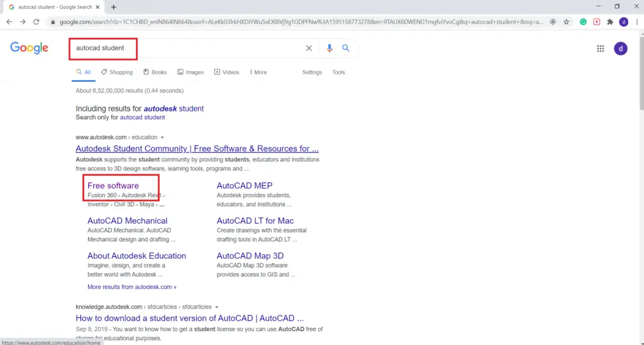Switch to the Videos tab

coord(226,72)
